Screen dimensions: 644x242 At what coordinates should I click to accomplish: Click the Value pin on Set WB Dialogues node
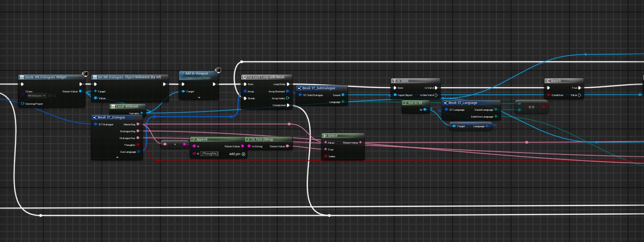[x=95, y=98]
